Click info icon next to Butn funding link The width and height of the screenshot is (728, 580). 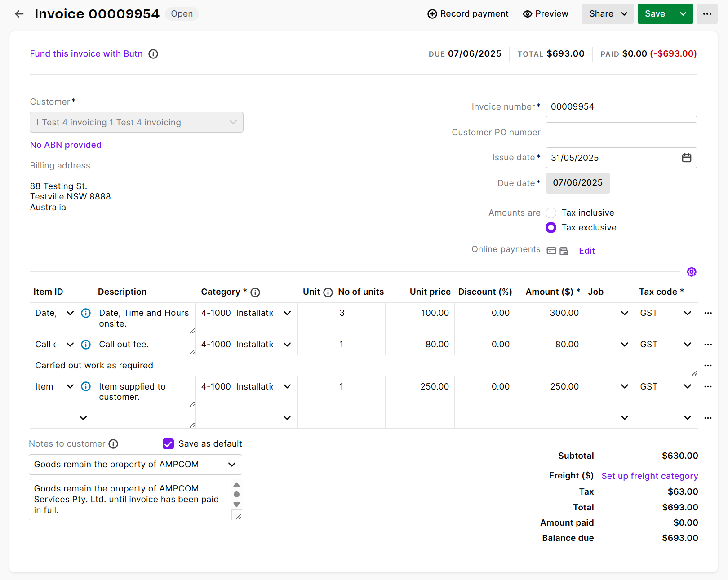tap(153, 54)
